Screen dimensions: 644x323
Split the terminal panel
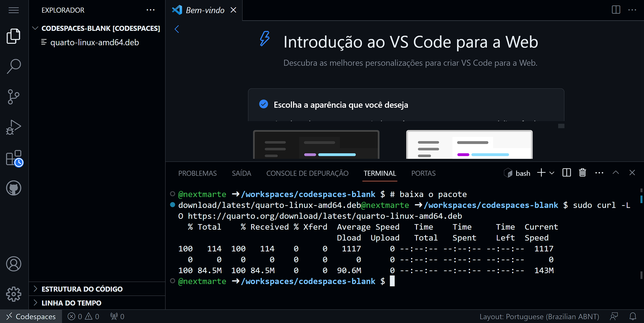pyautogui.click(x=567, y=173)
